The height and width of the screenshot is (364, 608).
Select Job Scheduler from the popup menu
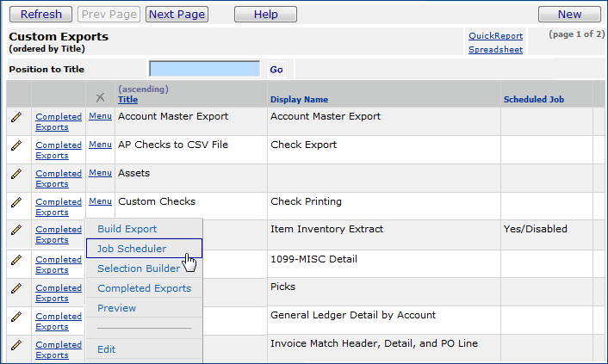coord(132,249)
